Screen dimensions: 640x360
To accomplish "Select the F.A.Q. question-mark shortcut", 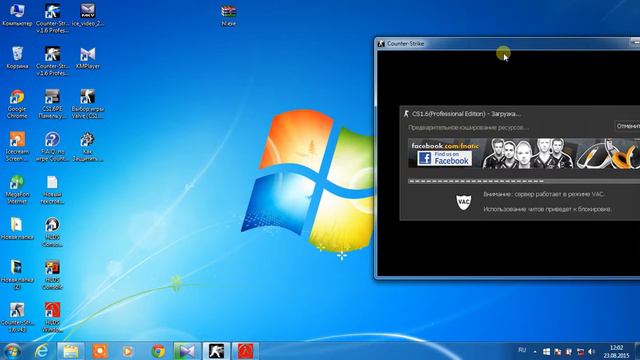I will pyautogui.click(x=52, y=147).
